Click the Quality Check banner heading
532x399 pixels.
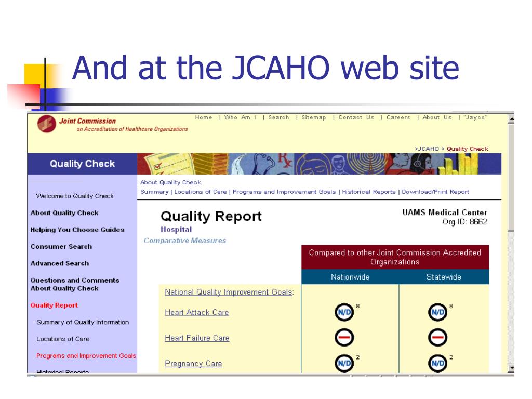click(83, 164)
